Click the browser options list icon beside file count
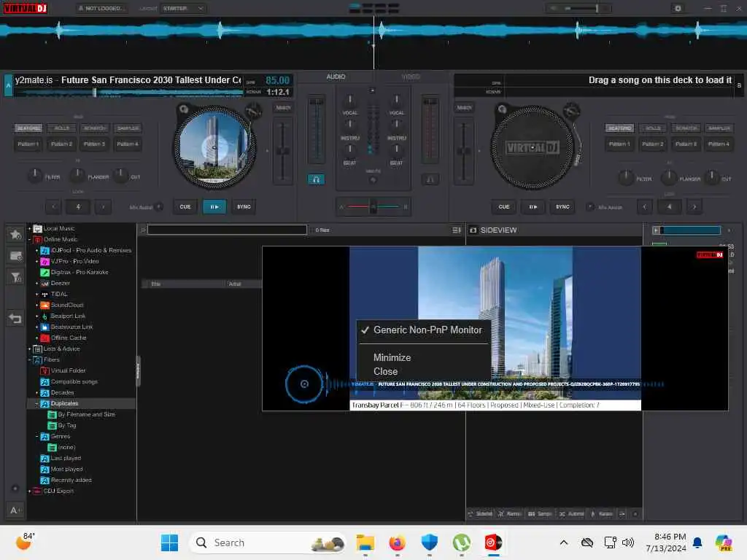 click(456, 230)
